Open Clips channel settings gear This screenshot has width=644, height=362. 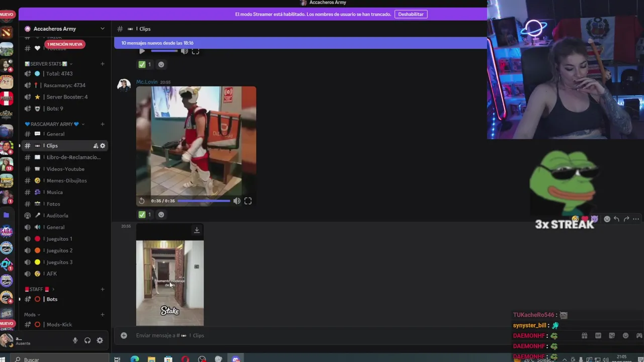(x=103, y=146)
